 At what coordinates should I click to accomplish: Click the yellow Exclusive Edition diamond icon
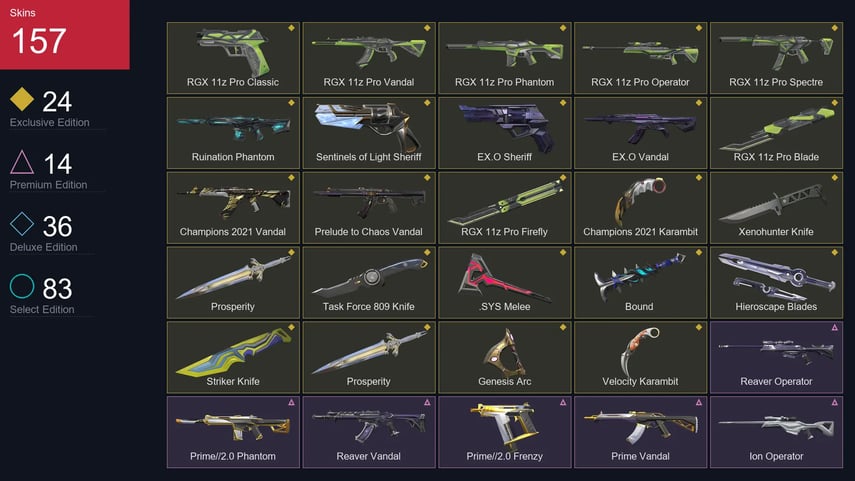(22, 99)
